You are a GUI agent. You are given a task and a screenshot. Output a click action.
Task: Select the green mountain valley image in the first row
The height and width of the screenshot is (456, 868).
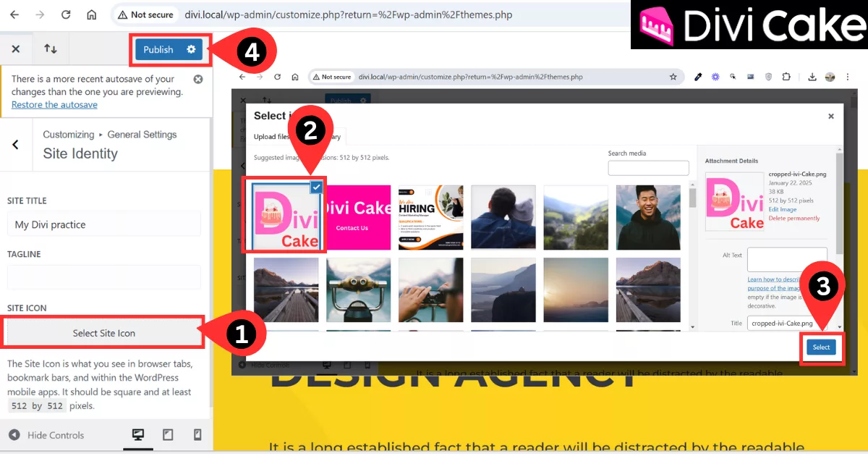[576, 217]
